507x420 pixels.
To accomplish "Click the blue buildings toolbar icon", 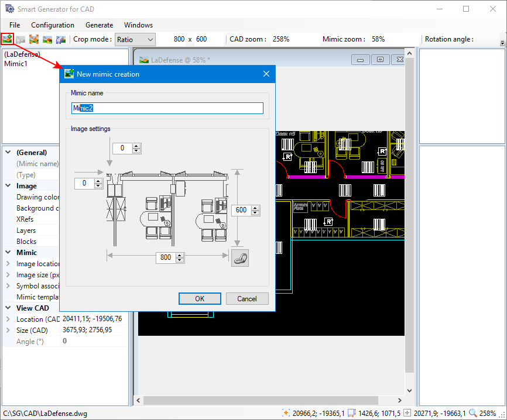I will [61, 40].
